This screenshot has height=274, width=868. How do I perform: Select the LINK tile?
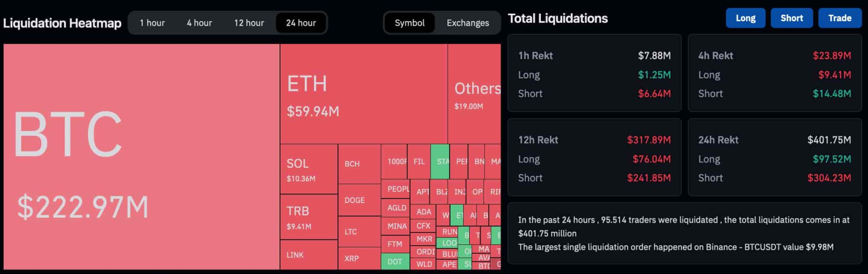[x=309, y=255]
